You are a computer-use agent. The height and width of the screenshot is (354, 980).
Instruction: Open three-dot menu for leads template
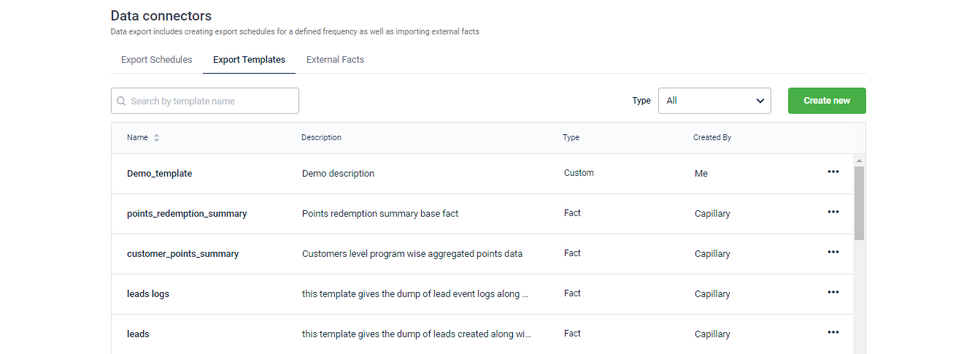[x=833, y=333]
